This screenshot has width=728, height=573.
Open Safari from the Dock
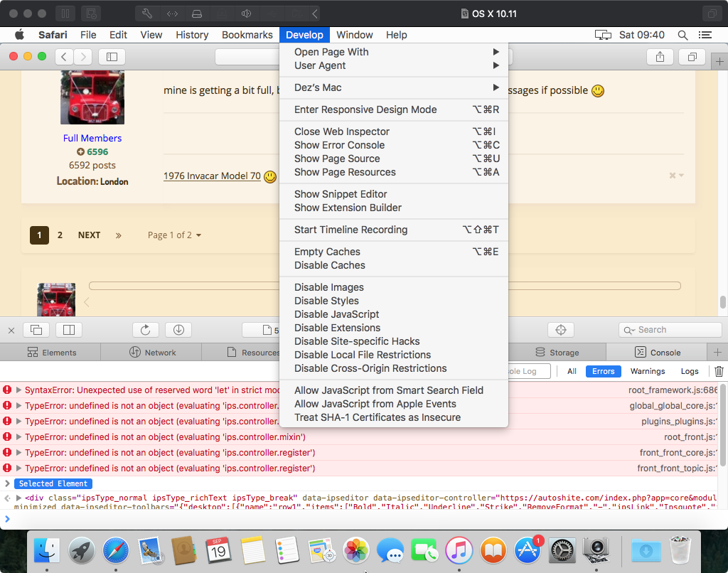click(116, 550)
